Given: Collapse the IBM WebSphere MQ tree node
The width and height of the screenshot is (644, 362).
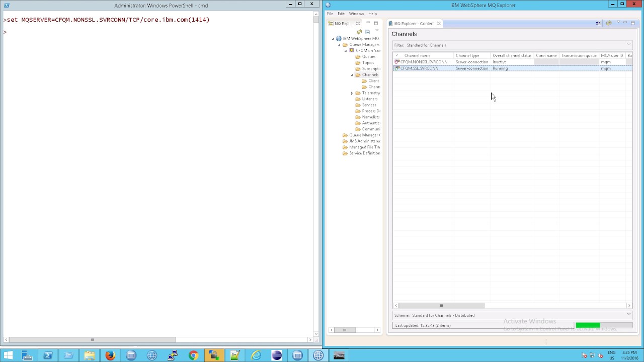Looking at the screenshot, I should (x=333, y=39).
